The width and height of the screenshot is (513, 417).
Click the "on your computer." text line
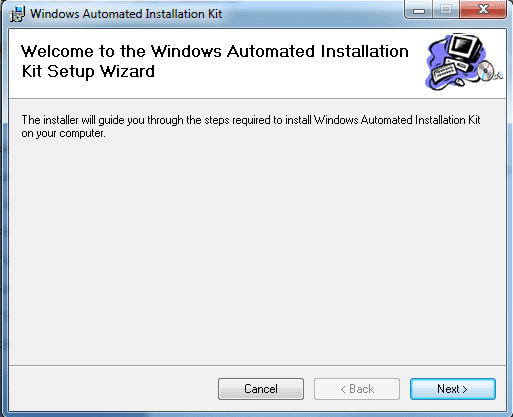(x=63, y=134)
